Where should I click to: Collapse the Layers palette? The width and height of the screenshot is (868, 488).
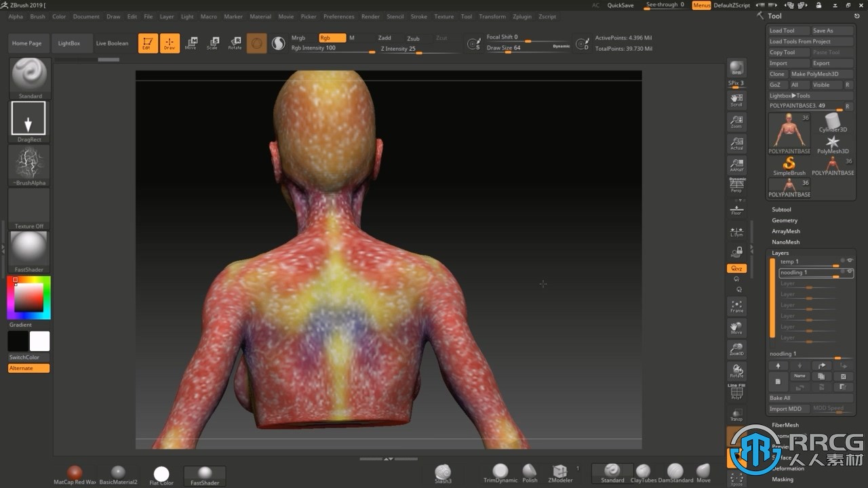[x=780, y=253]
